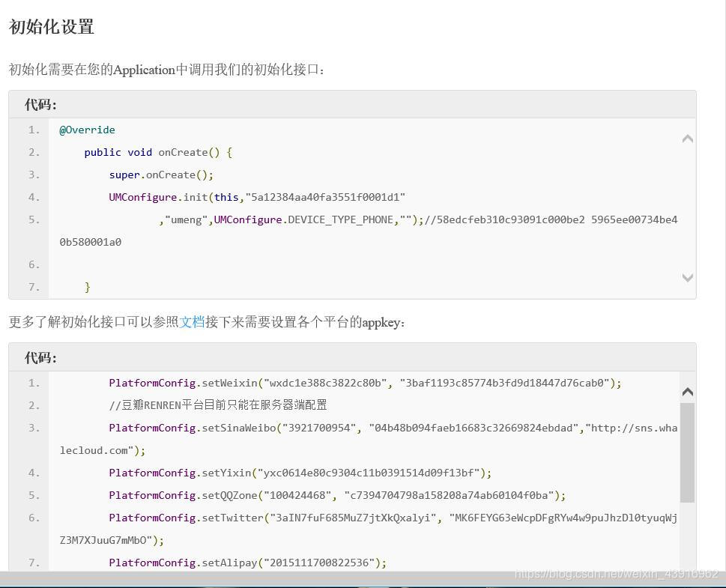726x588 pixels.
Task: Click the 豆瓣RENREN comment line
Action: [217, 405]
